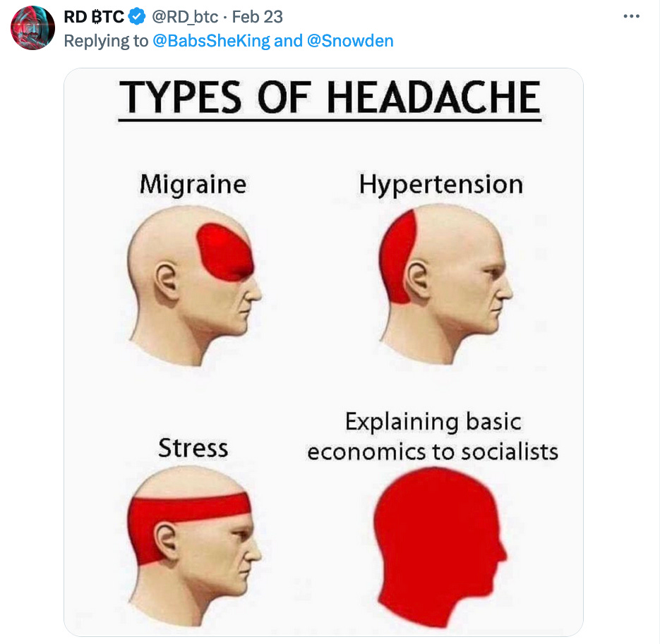The height and width of the screenshot is (644, 660).
Task: Open the Feb 23 timestamp link
Action: coord(257,17)
